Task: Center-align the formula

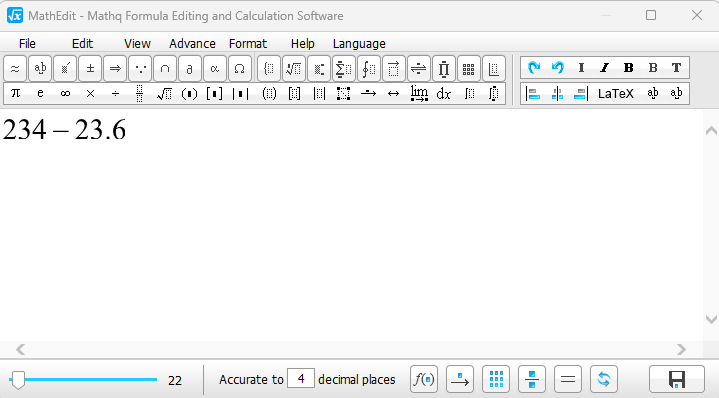Action: (557, 94)
